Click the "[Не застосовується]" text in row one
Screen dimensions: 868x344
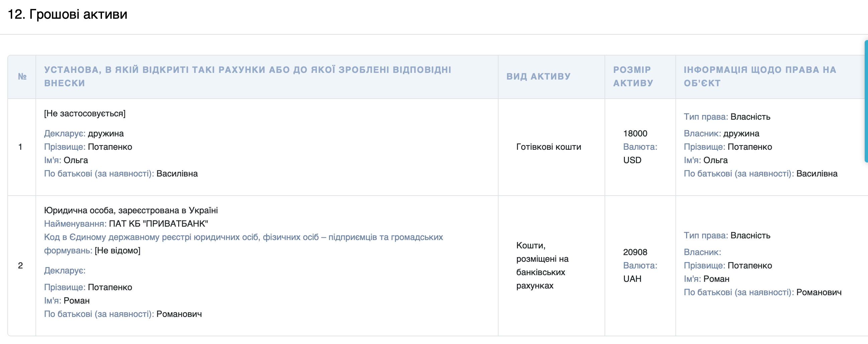tap(85, 114)
